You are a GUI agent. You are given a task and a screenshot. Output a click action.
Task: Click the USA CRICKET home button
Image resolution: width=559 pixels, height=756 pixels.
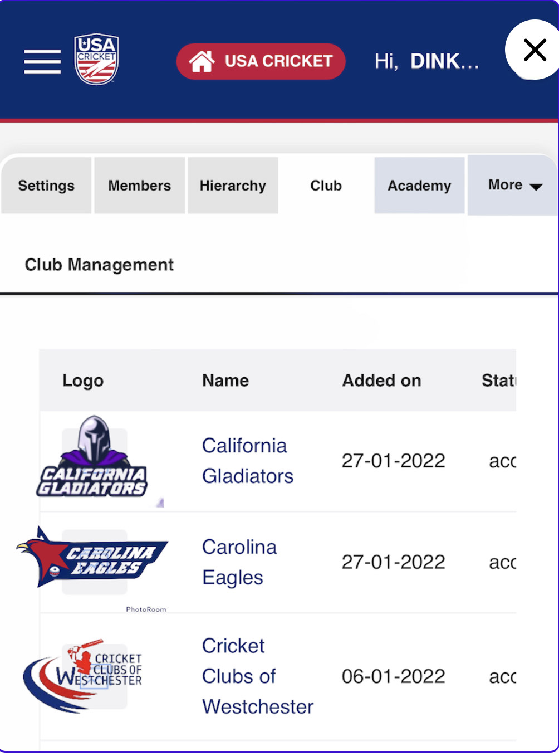tap(261, 61)
